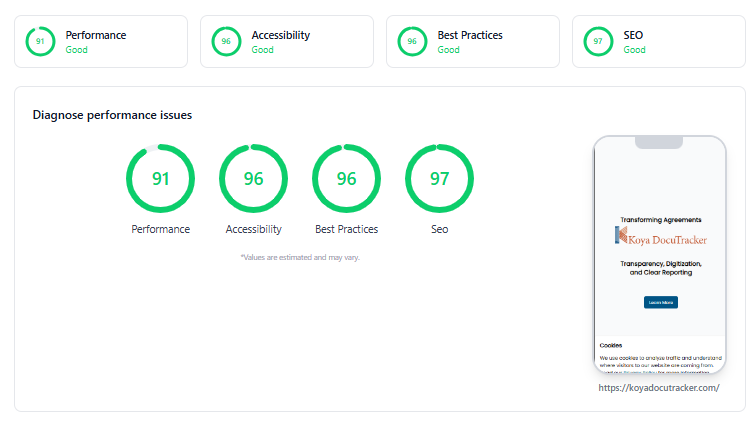The width and height of the screenshot is (747, 422).
Task: Click the small Accessibility 96 score ring
Action: 226,41
